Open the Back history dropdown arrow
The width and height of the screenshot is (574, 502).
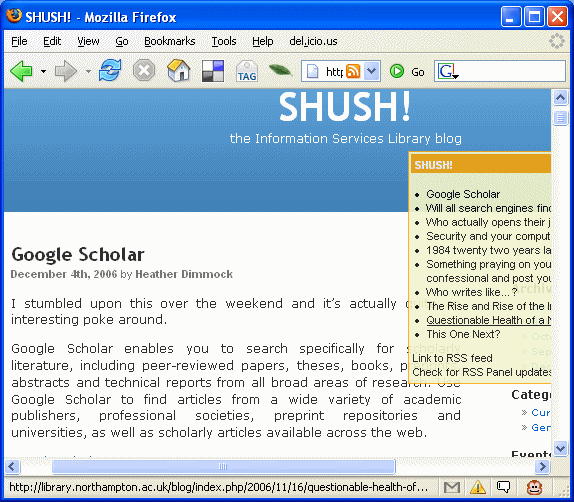click(x=43, y=71)
